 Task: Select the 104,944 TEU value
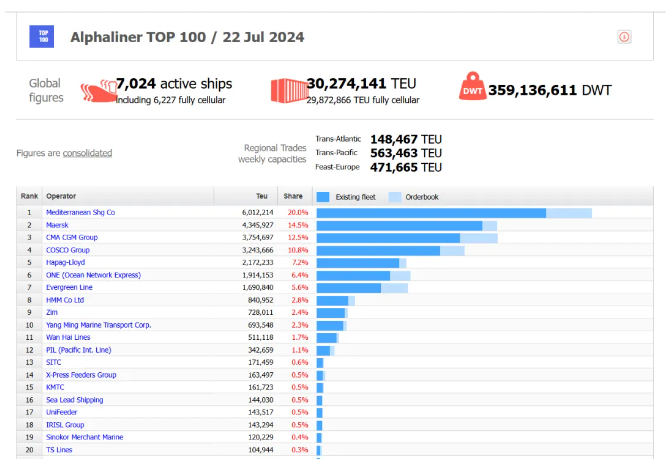(261, 450)
